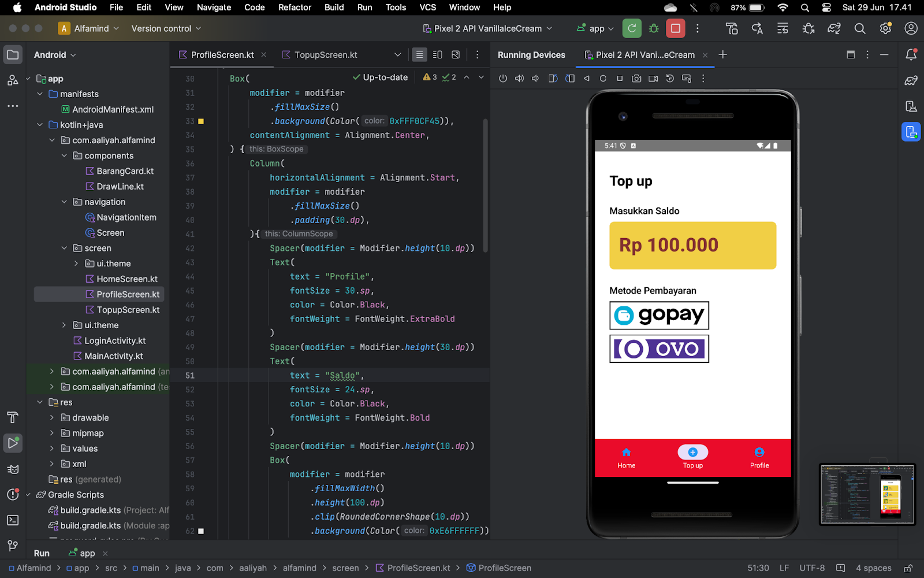Open Version control dropdown

tap(166, 28)
